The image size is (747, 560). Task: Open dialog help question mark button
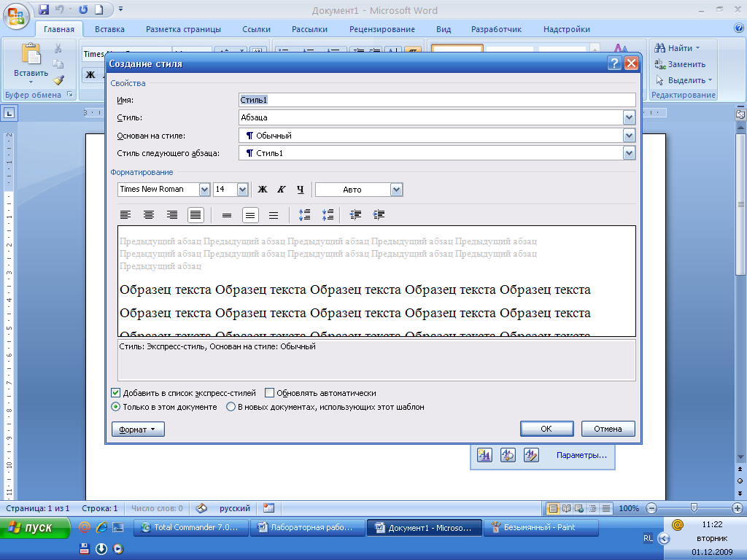coord(614,63)
